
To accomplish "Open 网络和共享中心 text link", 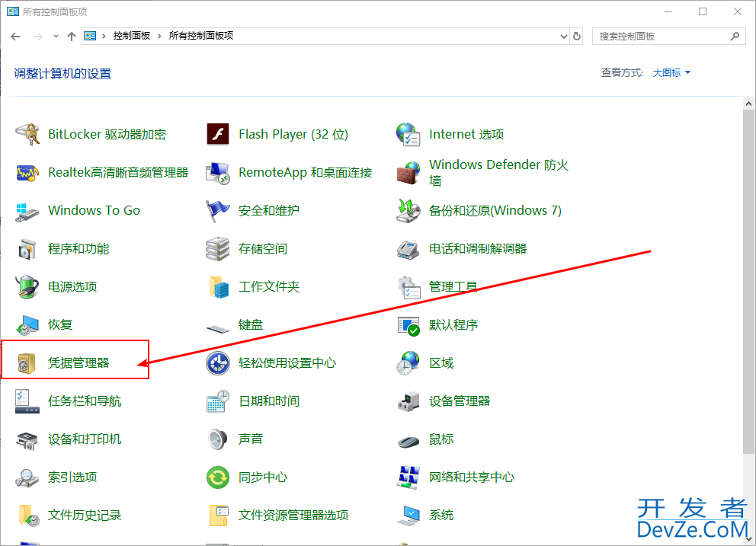I will 472,477.
